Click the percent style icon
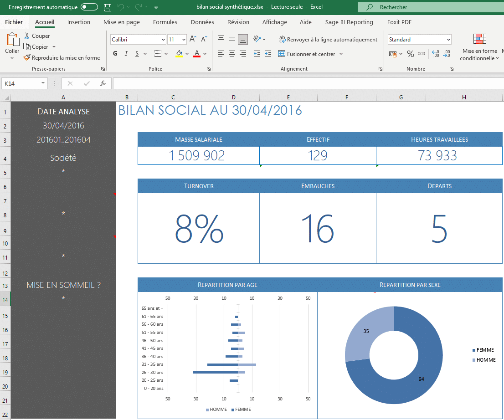 pyautogui.click(x=411, y=54)
